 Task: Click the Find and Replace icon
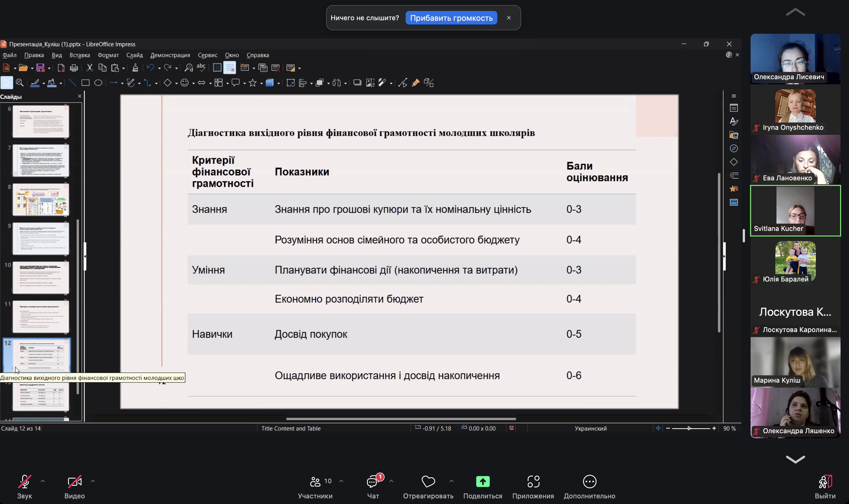pyautogui.click(x=189, y=68)
